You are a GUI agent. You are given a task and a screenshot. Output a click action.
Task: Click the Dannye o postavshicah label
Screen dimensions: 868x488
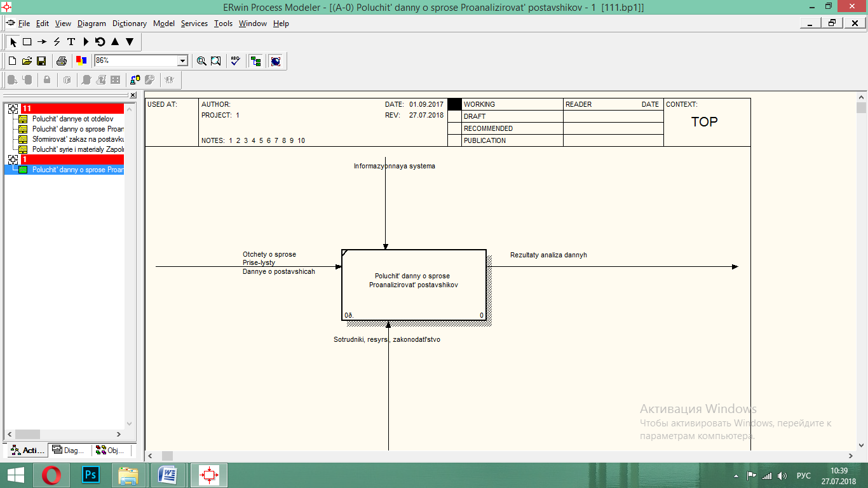click(279, 271)
